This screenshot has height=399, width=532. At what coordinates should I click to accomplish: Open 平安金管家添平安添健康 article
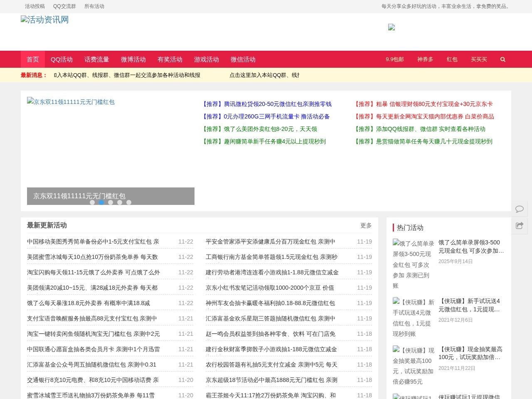(x=270, y=241)
